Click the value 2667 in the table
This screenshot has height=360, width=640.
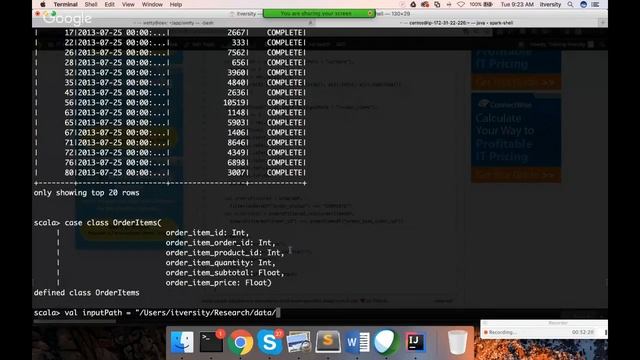click(x=236, y=33)
